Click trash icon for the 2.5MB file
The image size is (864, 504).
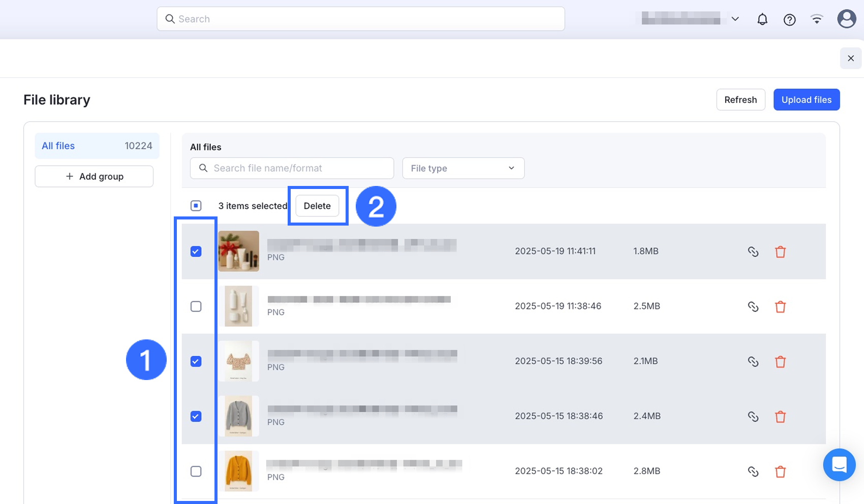pos(780,306)
